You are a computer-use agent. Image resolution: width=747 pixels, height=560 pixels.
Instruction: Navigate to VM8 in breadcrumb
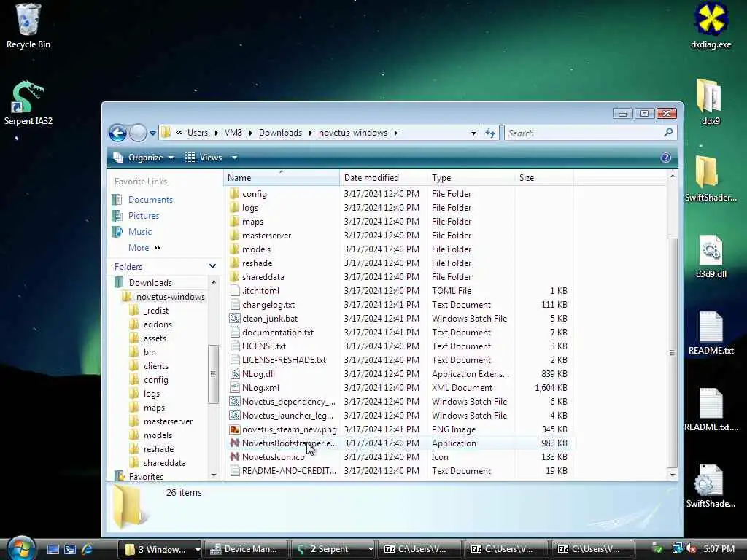[233, 133]
